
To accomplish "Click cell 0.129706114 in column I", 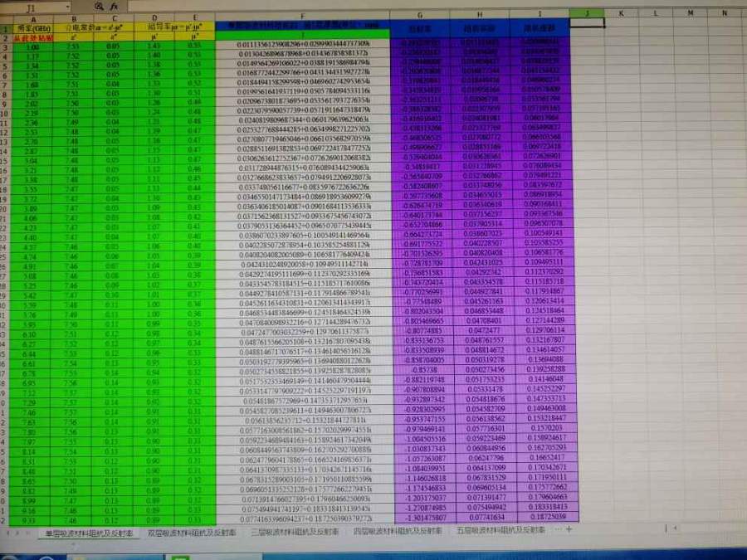I will pyautogui.click(x=547, y=329).
